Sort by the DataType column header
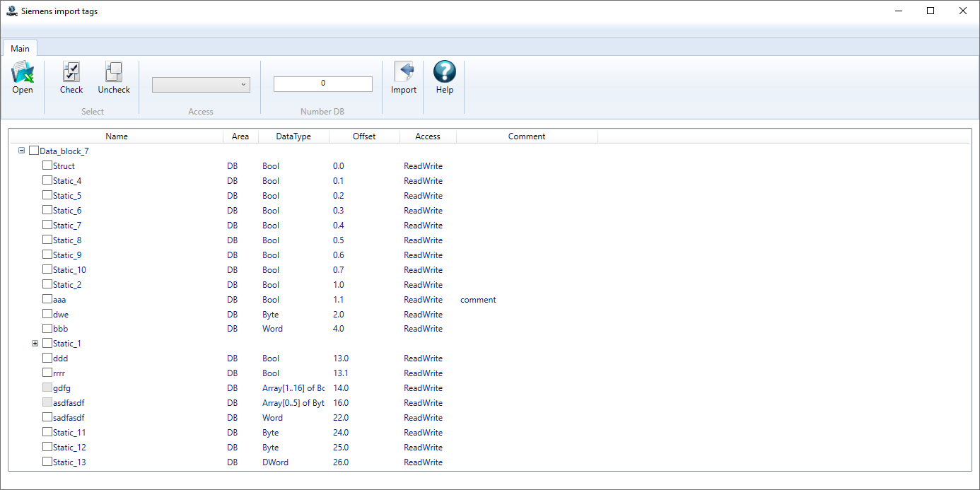This screenshot has height=490, width=980. tap(293, 136)
